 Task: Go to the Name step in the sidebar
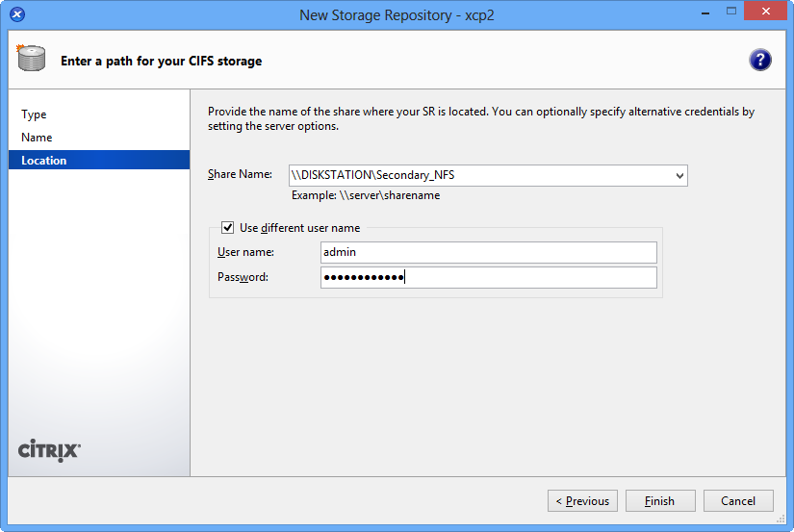(38, 138)
